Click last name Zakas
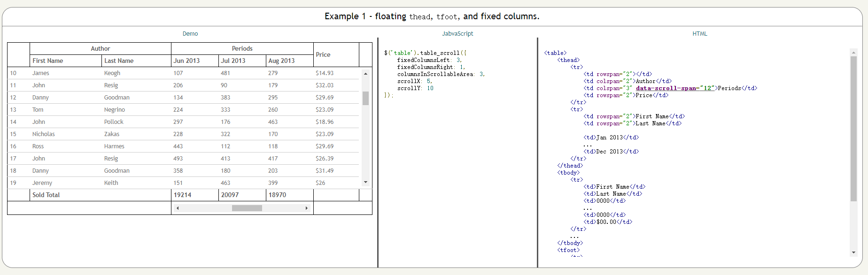Image resolution: width=868 pixels, height=275 pixels. pyautogui.click(x=112, y=134)
